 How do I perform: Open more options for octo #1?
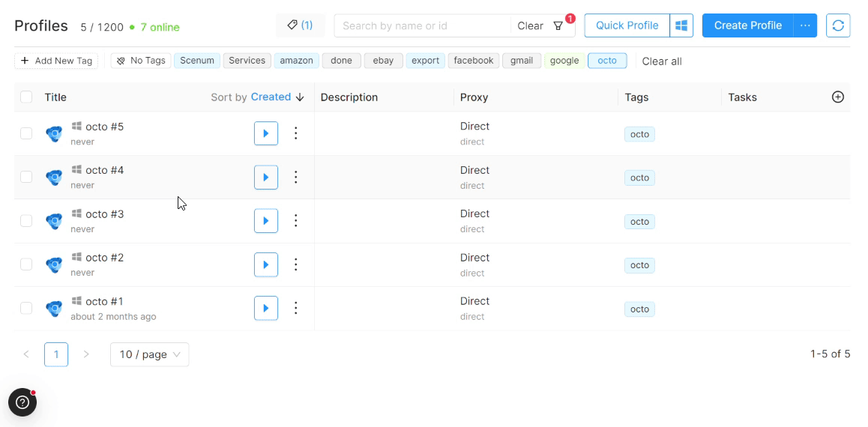click(295, 308)
